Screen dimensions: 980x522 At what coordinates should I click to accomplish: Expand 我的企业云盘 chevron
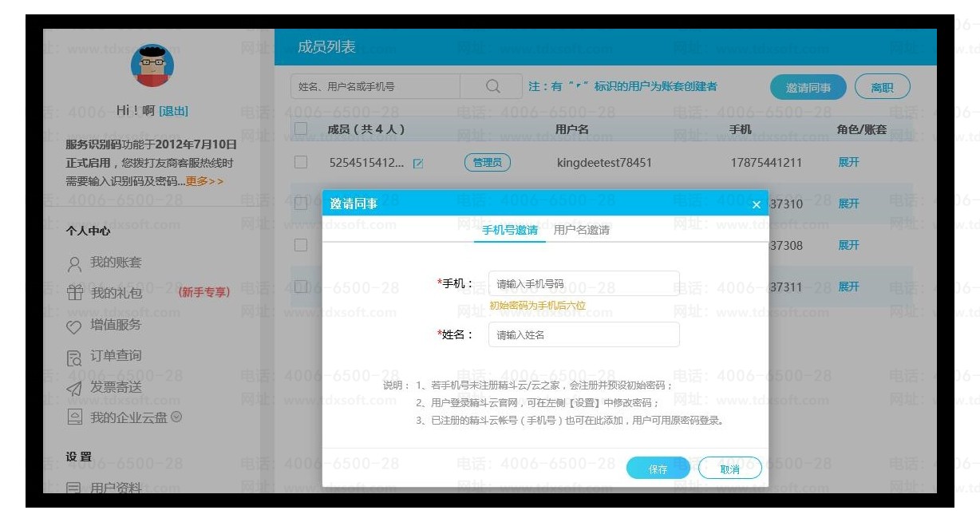point(176,417)
